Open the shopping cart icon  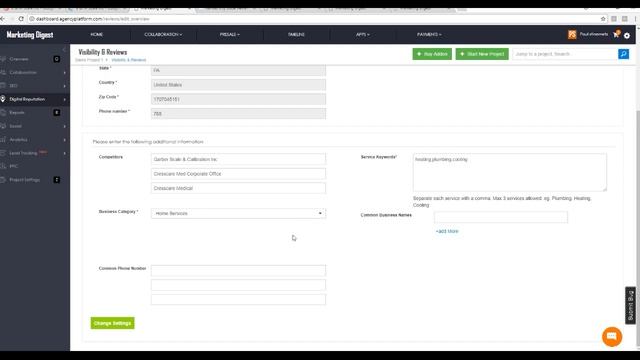point(616,35)
